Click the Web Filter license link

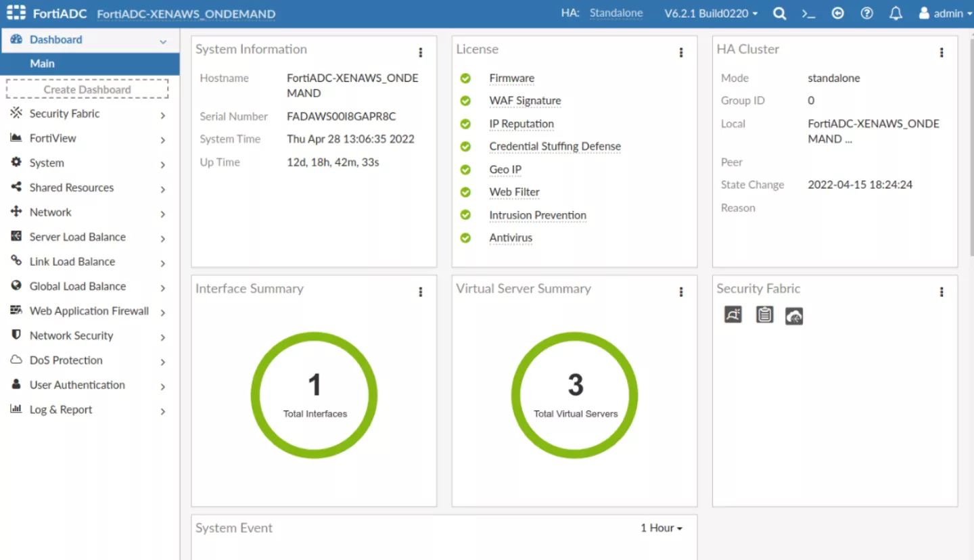point(515,192)
